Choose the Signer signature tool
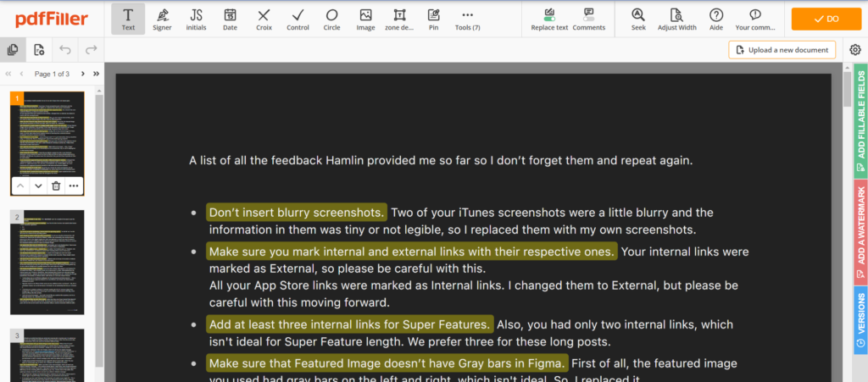Viewport: 868px width, 382px height. coord(162,19)
